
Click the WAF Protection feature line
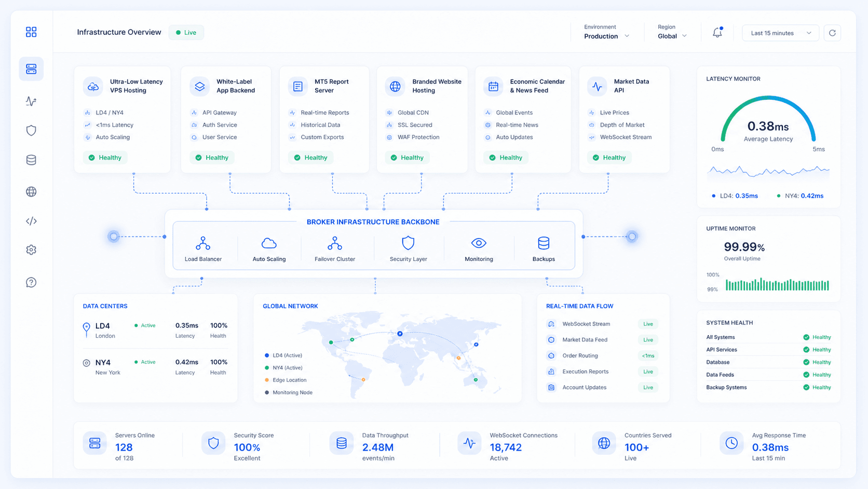pyautogui.click(x=413, y=138)
